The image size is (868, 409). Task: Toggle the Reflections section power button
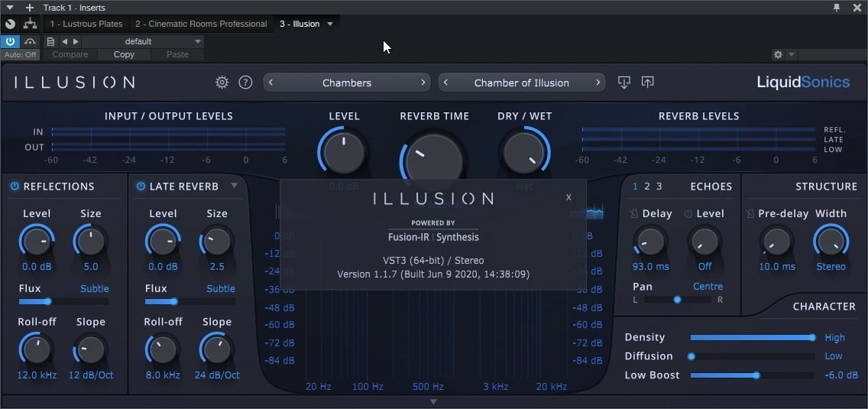point(15,187)
